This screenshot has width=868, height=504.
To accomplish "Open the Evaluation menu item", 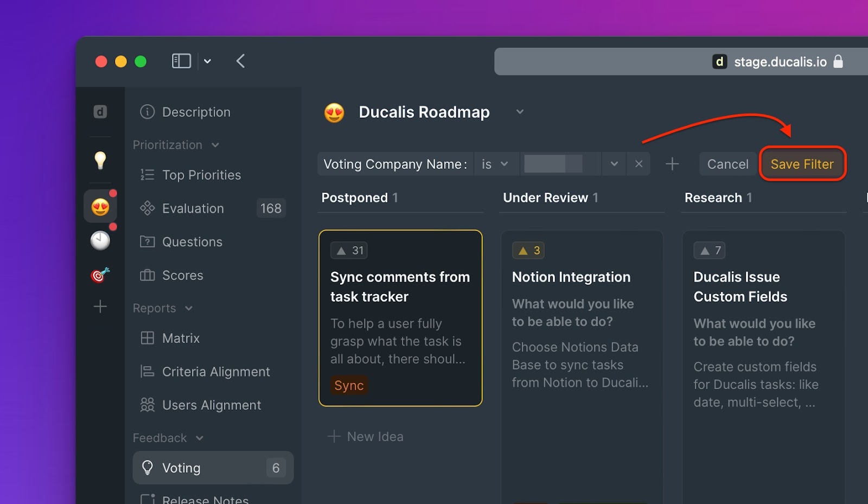I will point(193,208).
